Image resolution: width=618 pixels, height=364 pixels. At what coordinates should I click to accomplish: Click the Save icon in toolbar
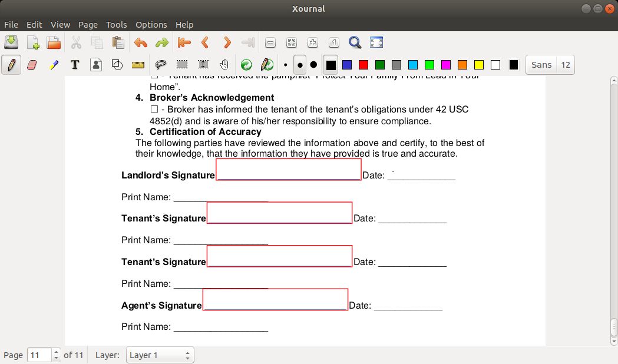point(11,42)
